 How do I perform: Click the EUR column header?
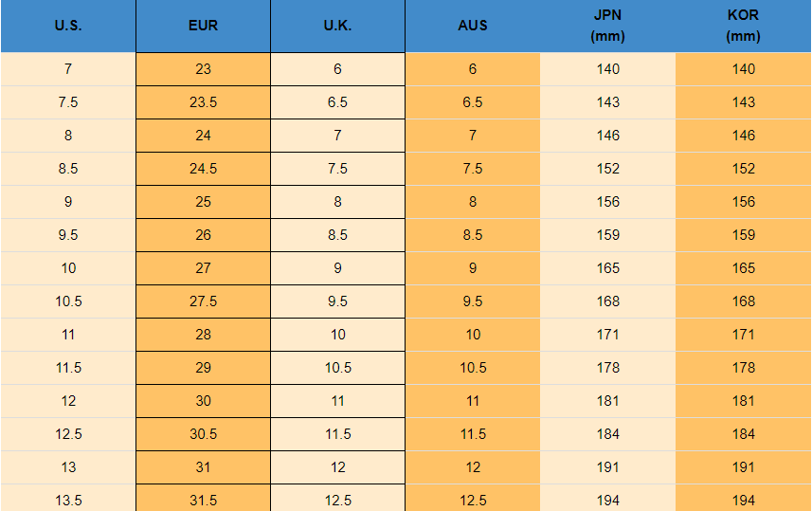click(203, 26)
